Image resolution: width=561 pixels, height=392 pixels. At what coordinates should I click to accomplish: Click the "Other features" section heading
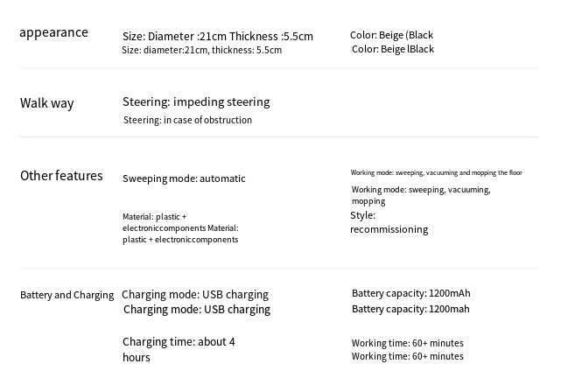(61, 176)
